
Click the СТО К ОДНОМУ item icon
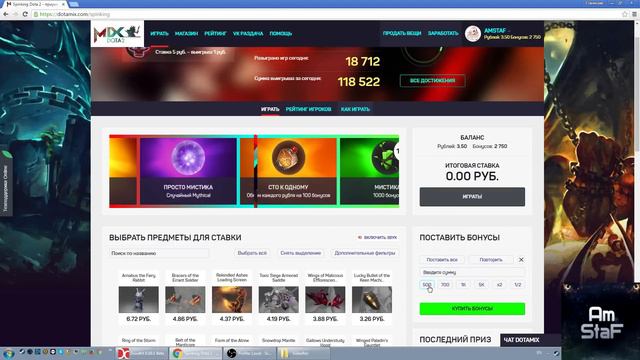coord(288,157)
